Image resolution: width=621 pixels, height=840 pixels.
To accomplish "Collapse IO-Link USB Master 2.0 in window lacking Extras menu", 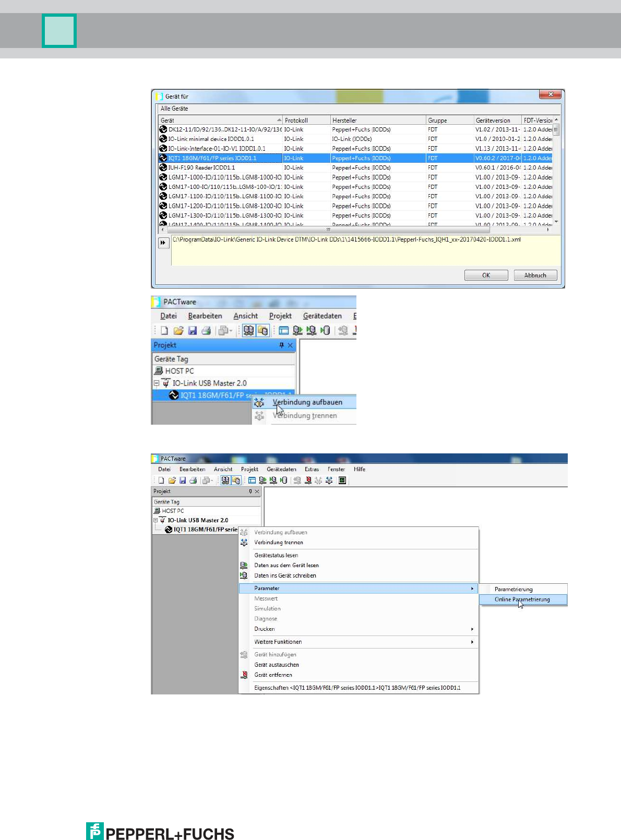I will (x=156, y=383).
